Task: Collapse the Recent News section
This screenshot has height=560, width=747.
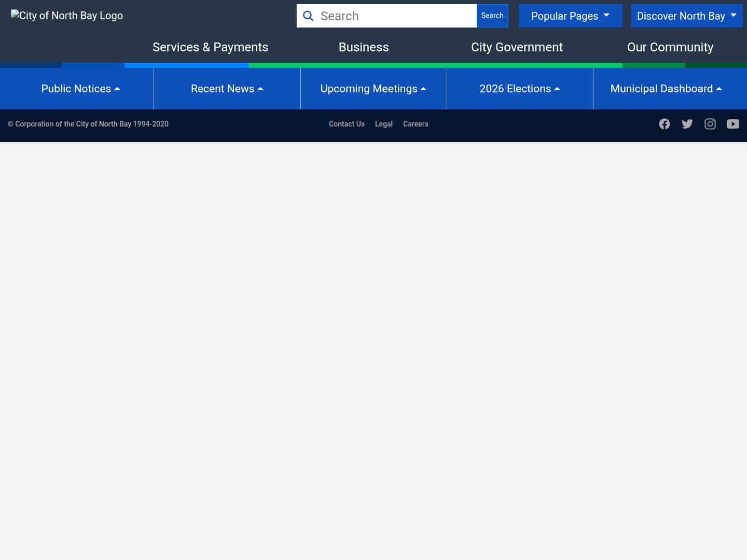Action: (227, 89)
